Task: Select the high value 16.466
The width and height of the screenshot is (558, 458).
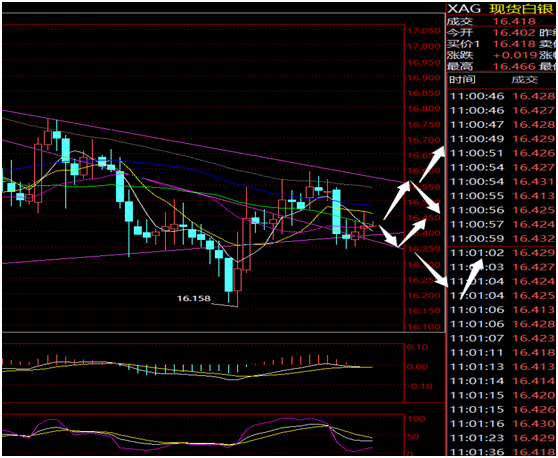Action: tap(514, 66)
